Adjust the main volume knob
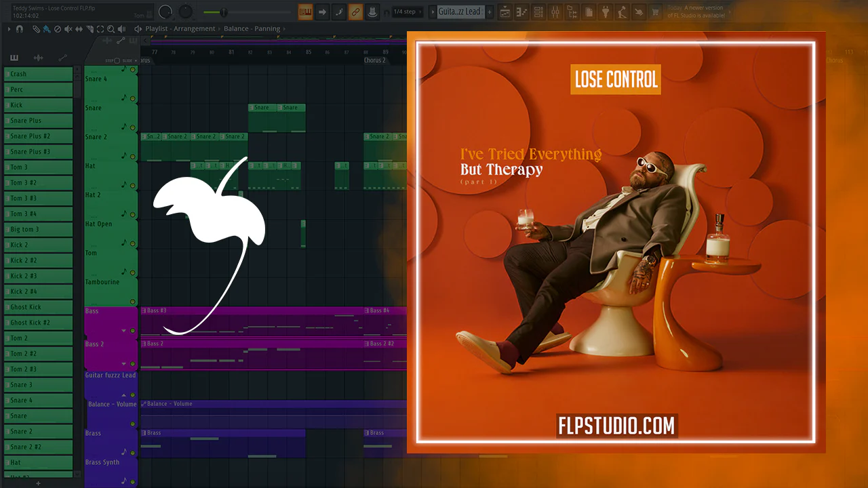 (165, 12)
